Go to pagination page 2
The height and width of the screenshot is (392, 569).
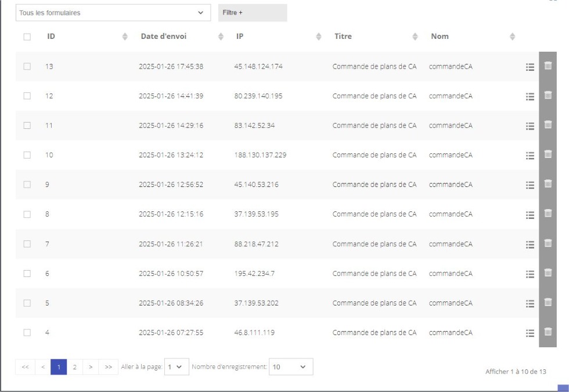[75, 367]
